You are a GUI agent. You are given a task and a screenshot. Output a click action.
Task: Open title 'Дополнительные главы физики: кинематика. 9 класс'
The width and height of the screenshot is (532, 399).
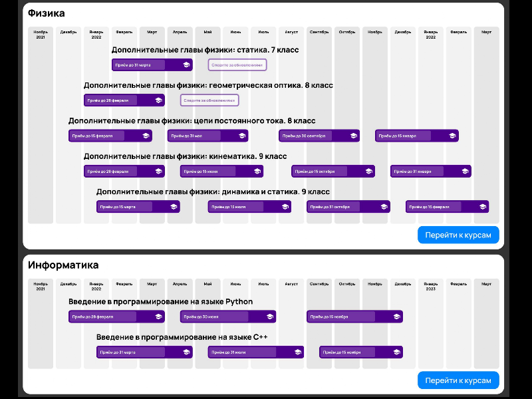click(x=186, y=156)
